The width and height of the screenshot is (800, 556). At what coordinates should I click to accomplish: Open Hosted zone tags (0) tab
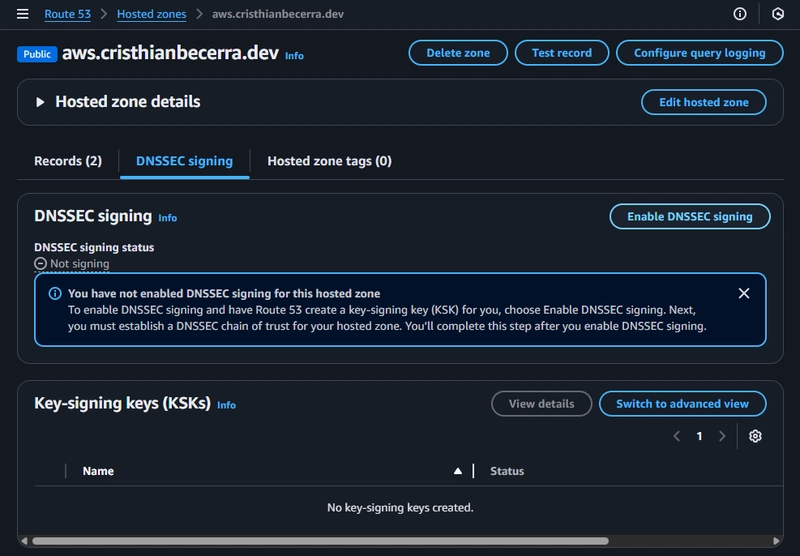coord(329,161)
